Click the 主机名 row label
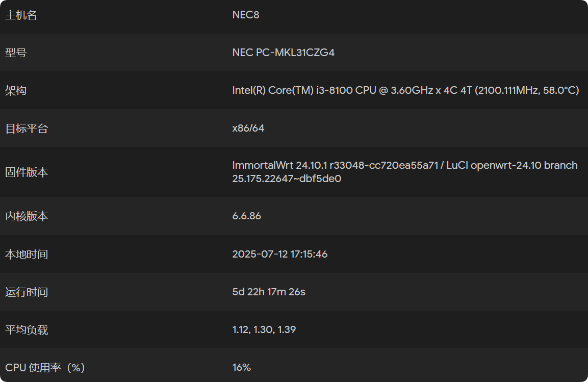588x382 pixels. click(21, 15)
